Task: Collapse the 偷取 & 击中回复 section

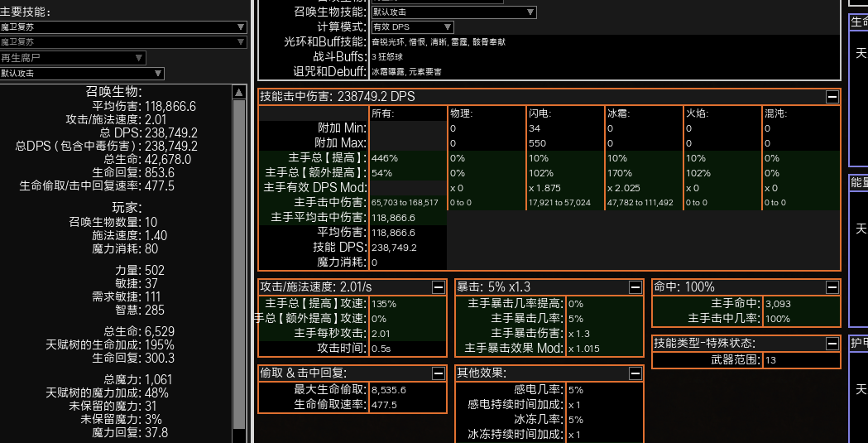Action: (x=438, y=373)
